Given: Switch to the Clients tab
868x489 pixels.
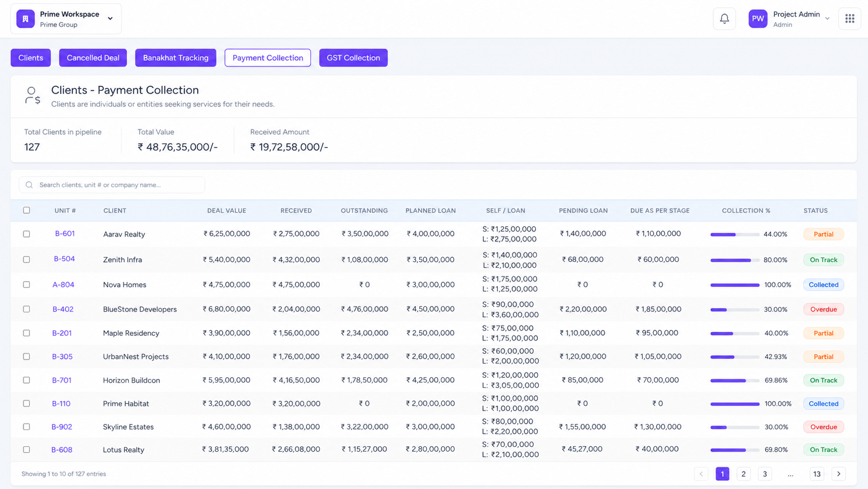Looking at the screenshot, I should (31, 58).
